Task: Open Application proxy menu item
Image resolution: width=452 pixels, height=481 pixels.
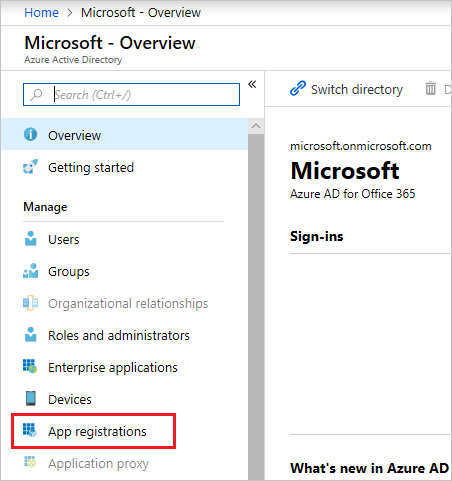Action: pos(124,463)
